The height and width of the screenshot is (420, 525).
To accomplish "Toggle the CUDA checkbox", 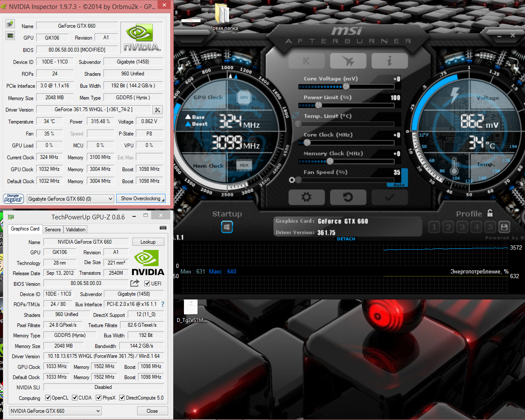I will 75,398.
